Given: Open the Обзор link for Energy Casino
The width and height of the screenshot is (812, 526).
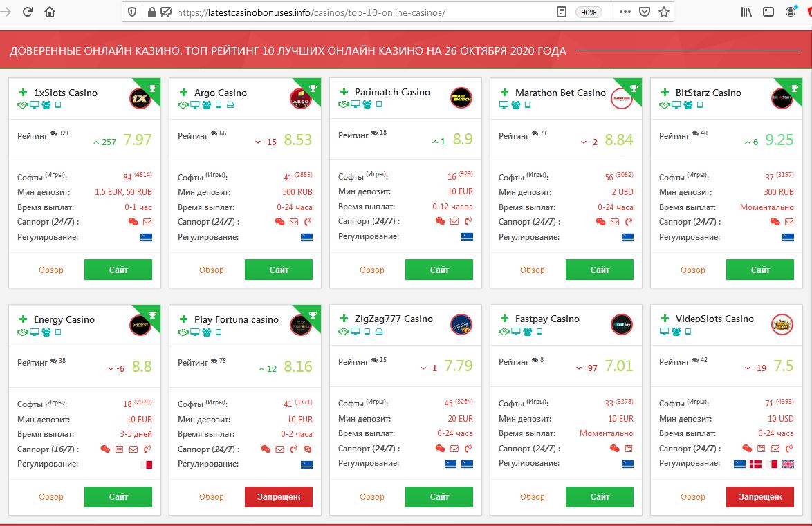Looking at the screenshot, I should 50,496.
